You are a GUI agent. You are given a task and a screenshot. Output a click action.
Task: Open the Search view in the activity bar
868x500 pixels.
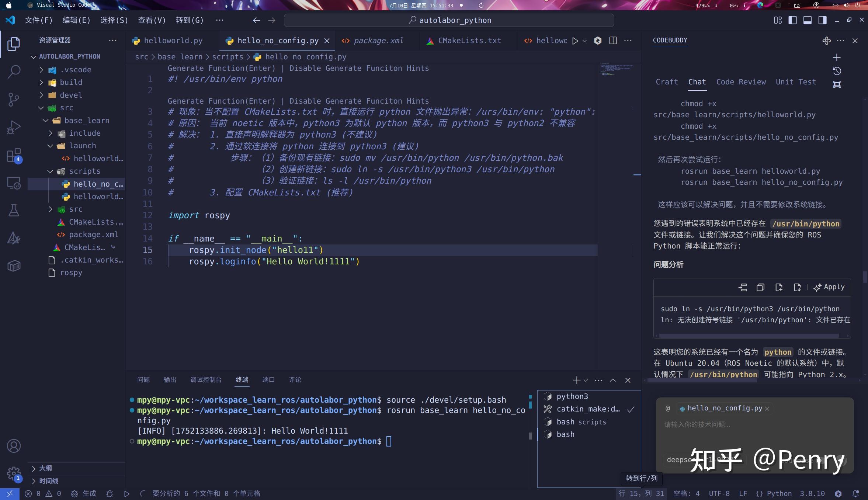click(13, 71)
